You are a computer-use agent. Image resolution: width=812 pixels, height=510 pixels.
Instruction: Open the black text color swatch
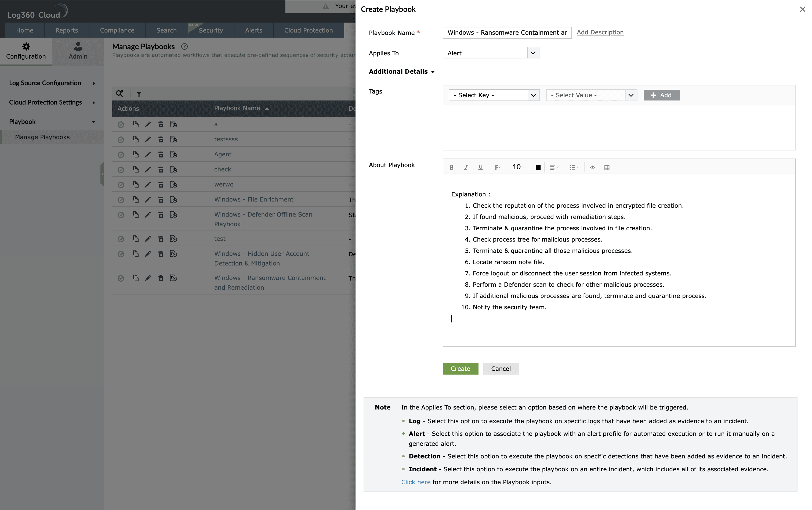point(538,167)
